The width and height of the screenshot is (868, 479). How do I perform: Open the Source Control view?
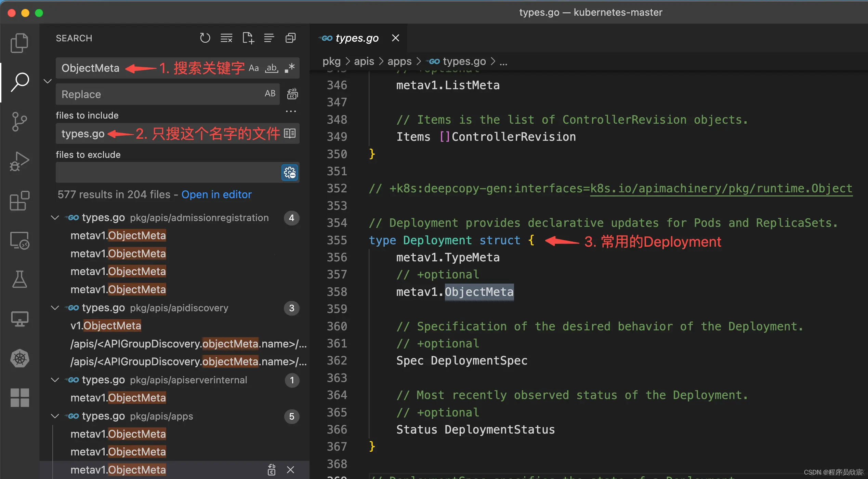coord(19,122)
